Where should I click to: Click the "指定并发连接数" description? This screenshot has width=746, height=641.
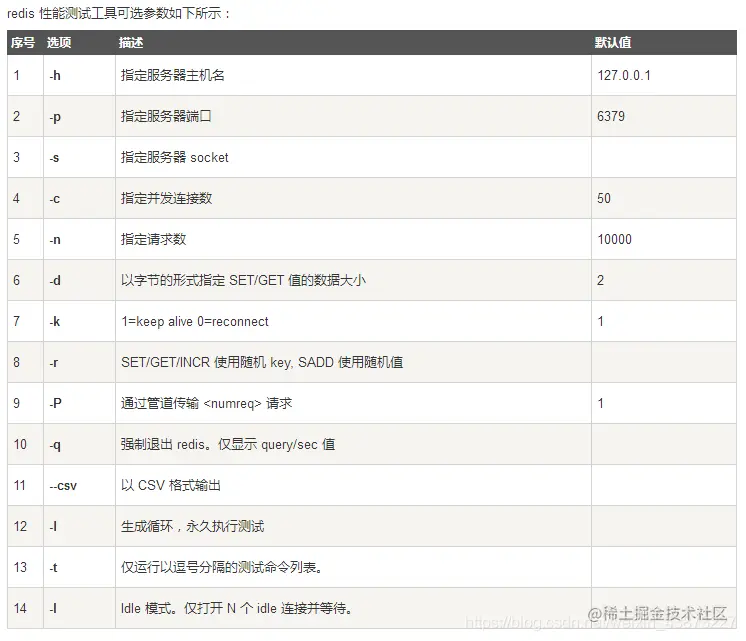point(167,198)
